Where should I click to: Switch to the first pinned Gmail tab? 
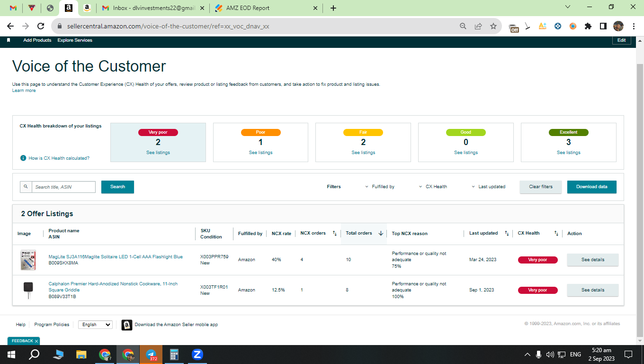[13, 8]
